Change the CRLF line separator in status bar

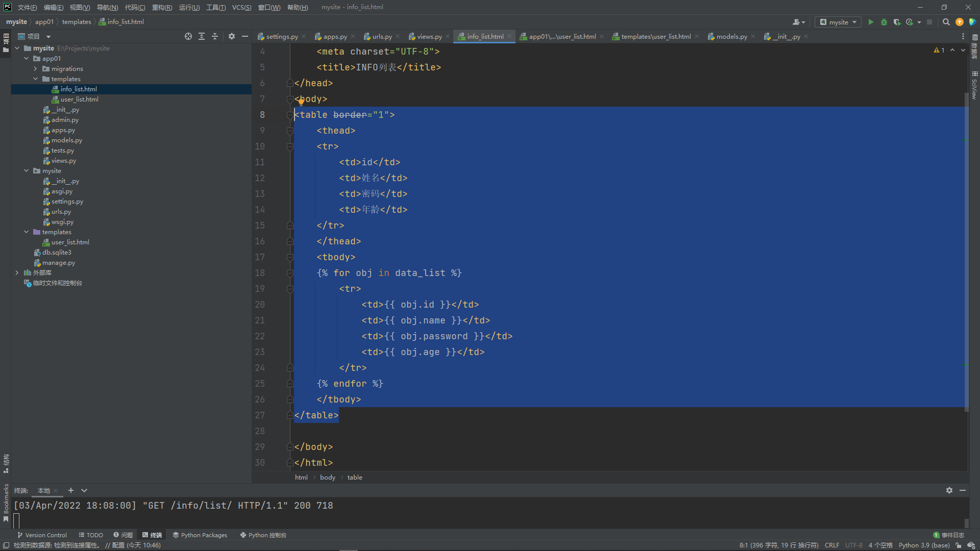click(832, 545)
